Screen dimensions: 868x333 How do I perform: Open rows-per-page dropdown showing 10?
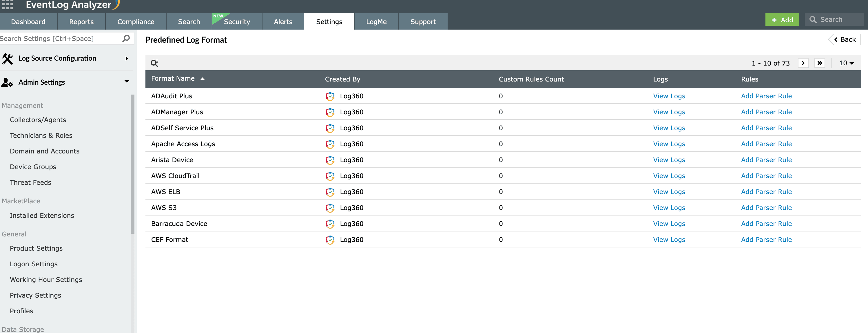pos(846,63)
